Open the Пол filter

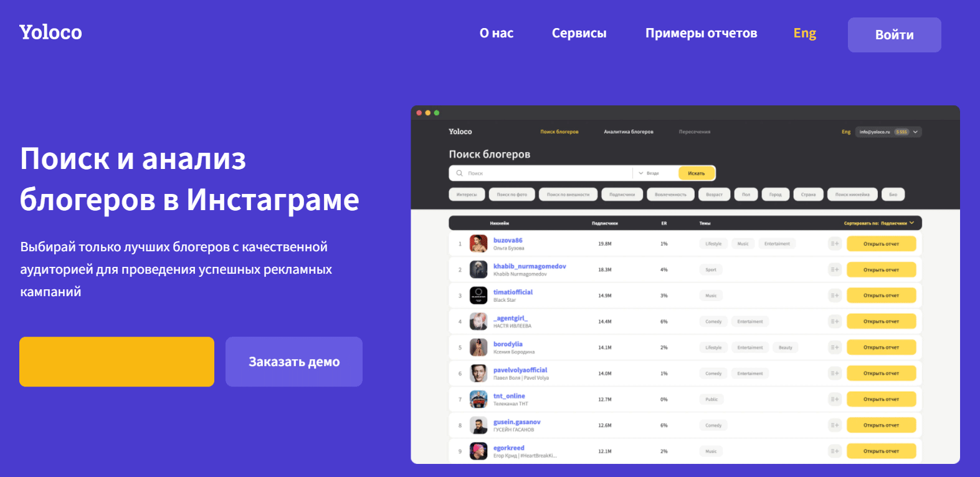pos(746,195)
